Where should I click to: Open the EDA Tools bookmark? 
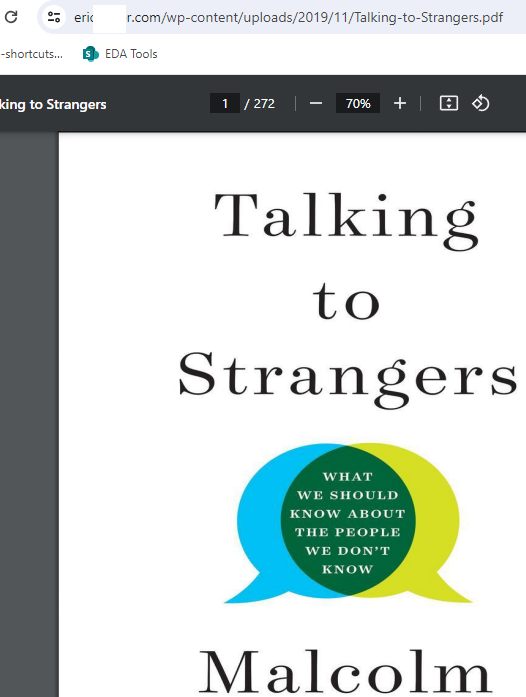(120, 54)
